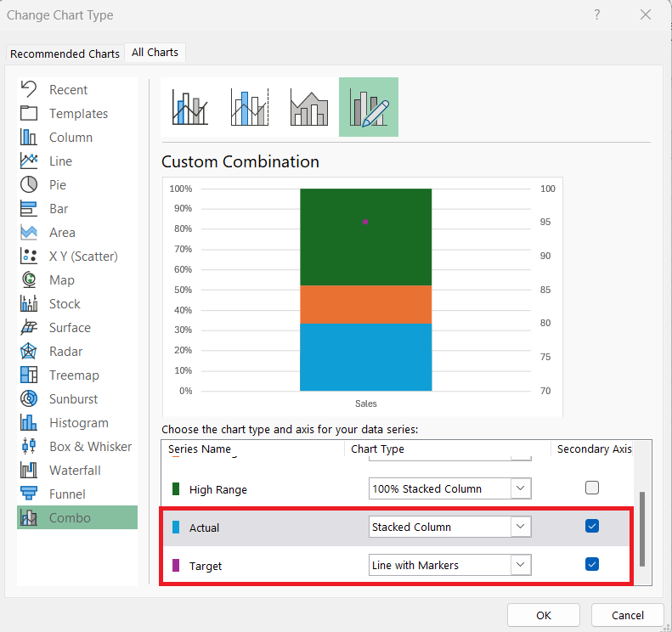This screenshot has height=632, width=672.
Task: Confirm with the OK button
Action: 544,615
